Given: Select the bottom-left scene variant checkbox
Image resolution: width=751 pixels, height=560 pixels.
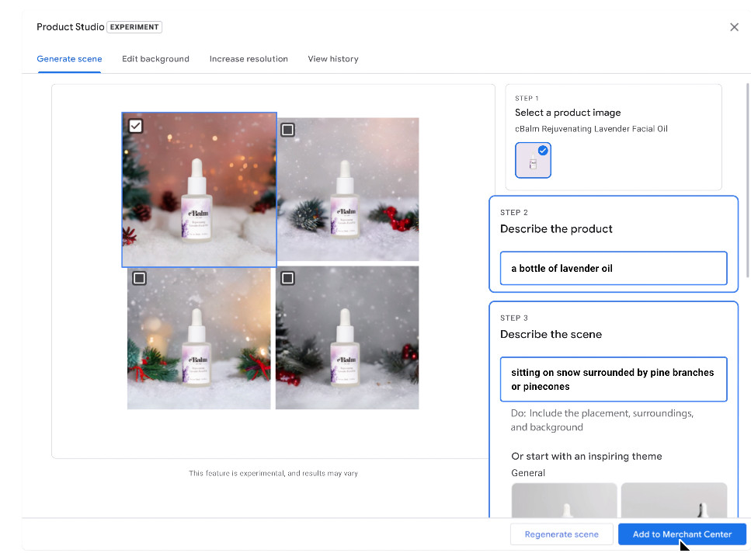Looking at the screenshot, I should (139, 277).
